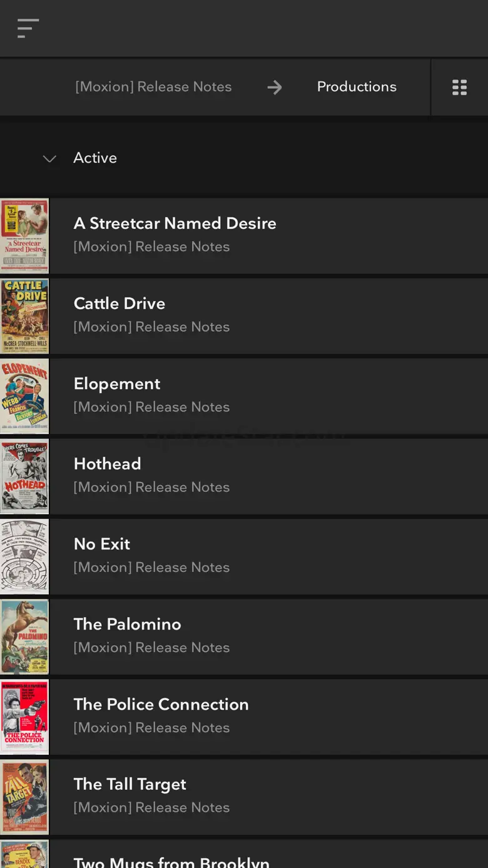This screenshot has height=868, width=488.
Task: Open the Cattle Drive production title
Action: tap(119, 304)
